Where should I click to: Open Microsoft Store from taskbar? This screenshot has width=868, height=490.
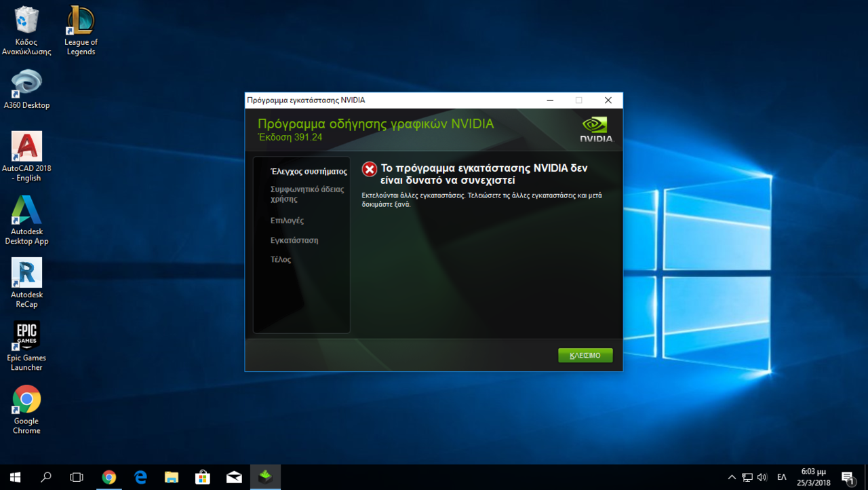202,477
